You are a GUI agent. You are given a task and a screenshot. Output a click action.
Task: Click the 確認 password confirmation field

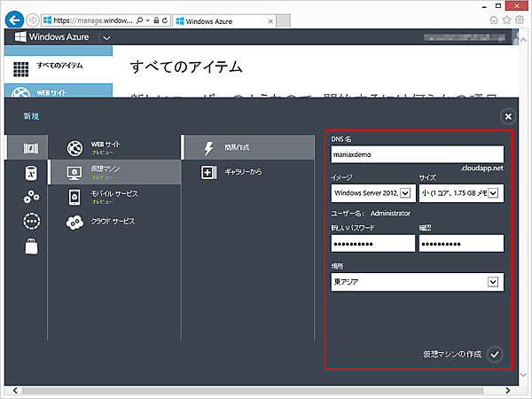[x=460, y=243]
